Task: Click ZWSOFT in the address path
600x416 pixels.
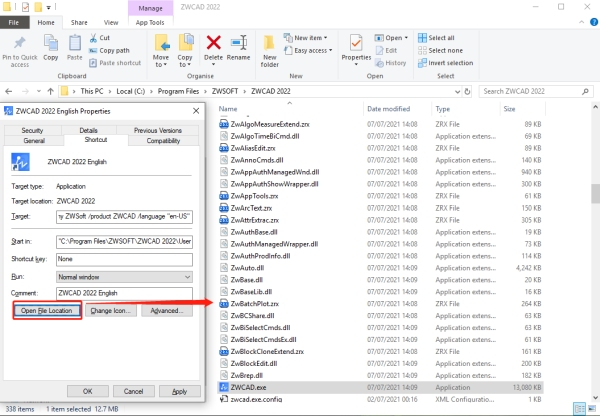Action: click(x=225, y=91)
